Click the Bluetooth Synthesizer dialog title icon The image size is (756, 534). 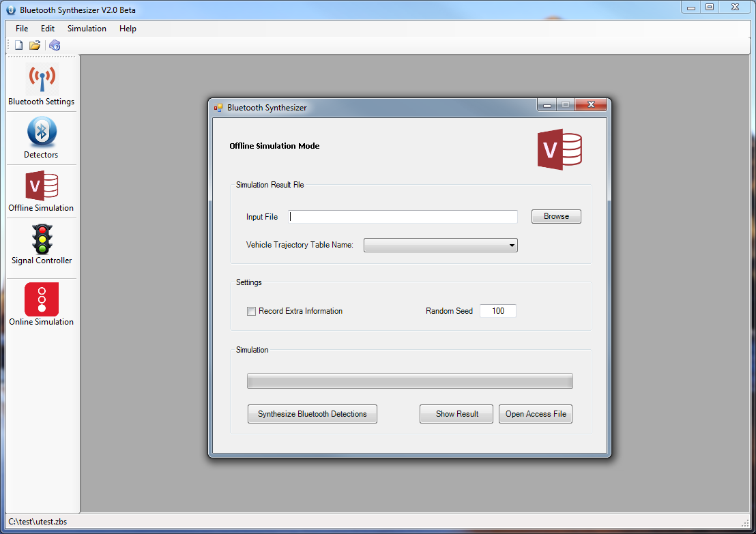[x=218, y=108]
